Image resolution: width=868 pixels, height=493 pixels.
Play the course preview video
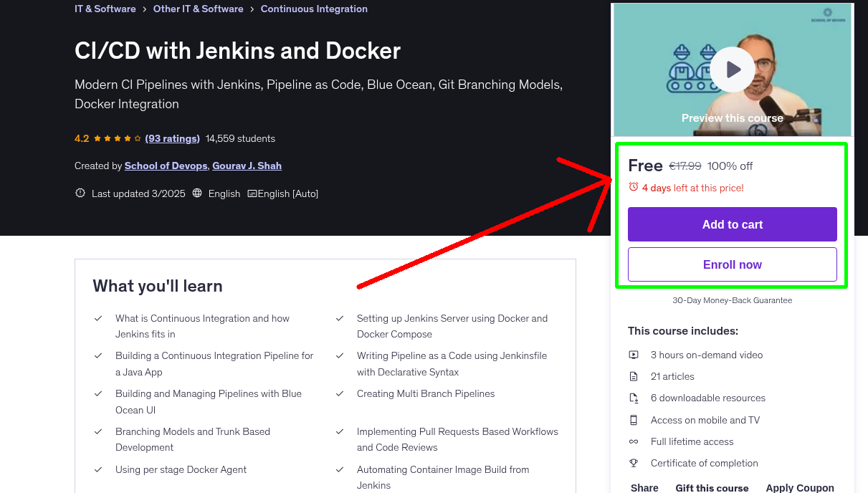click(732, 69)
